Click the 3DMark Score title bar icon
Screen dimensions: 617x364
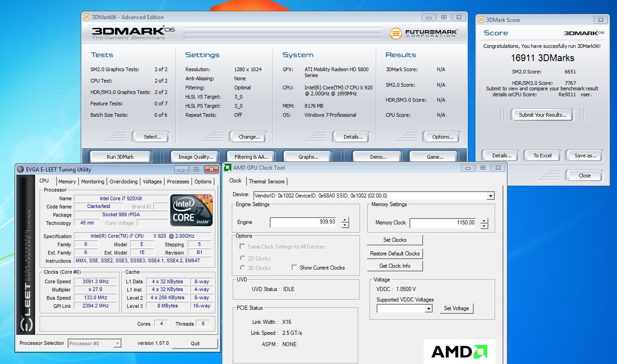pos(481,20)
